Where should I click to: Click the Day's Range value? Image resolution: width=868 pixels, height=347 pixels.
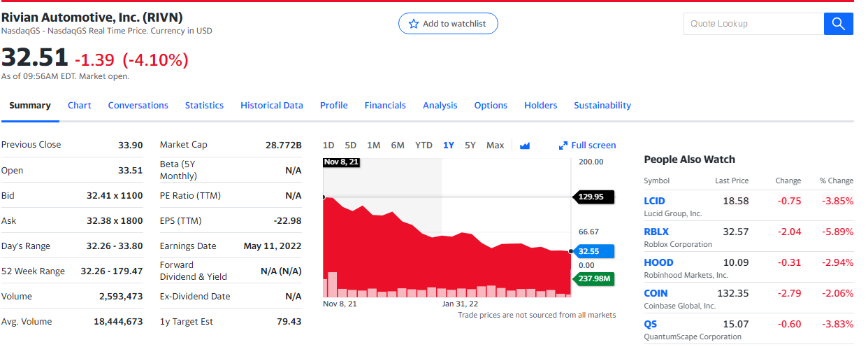coord(115,246)
